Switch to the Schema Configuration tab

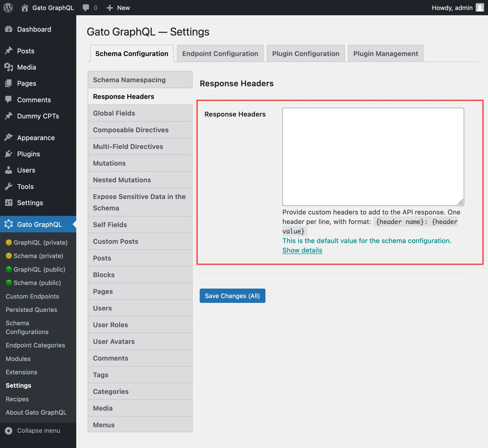point(132,54)
